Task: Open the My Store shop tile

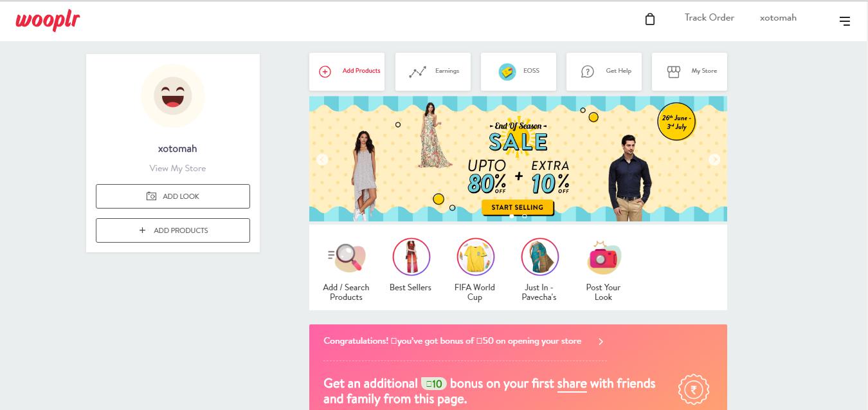Action: coord(689,71)
